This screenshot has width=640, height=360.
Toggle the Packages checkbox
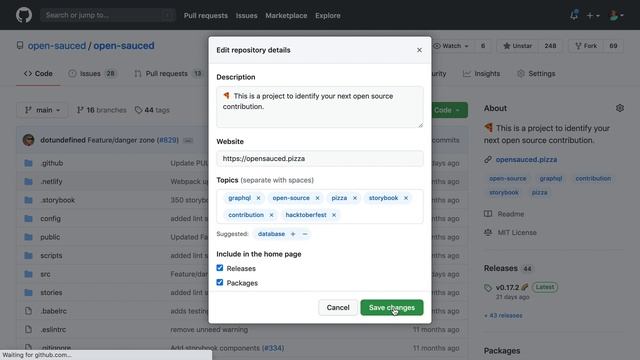coord(220,282)
